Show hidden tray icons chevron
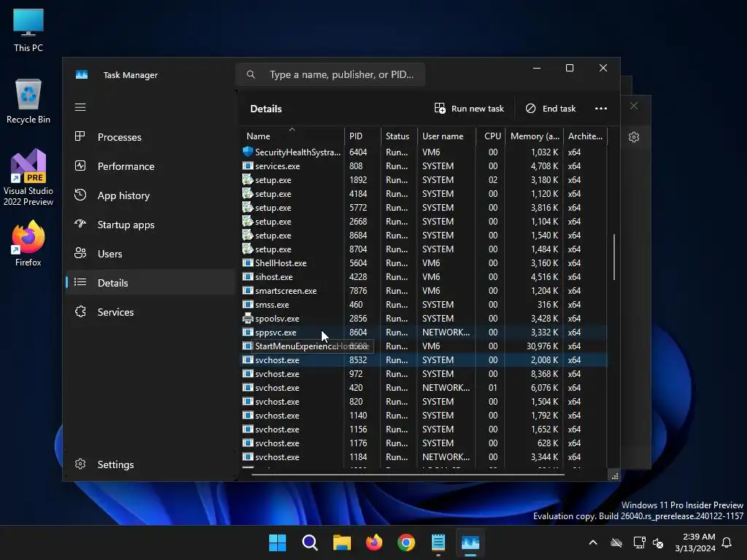 pyautogui.click(x=593, y=542)
